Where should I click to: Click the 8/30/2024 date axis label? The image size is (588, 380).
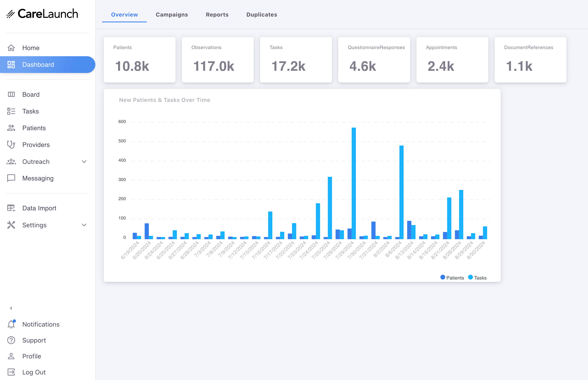[476, 250]
